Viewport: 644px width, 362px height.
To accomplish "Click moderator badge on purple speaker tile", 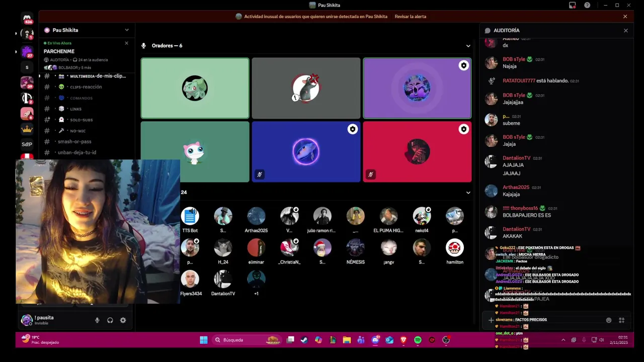I will (463, 65).
